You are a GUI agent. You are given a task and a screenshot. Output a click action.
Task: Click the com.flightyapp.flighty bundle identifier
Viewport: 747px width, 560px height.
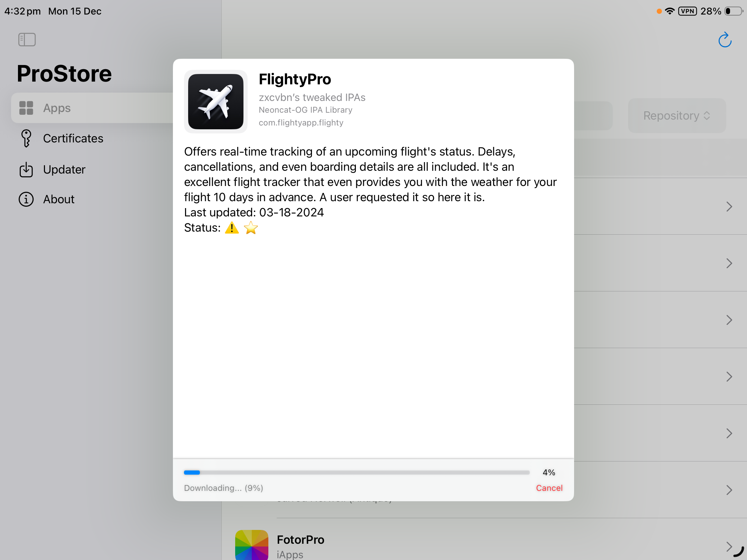(301, 123)
